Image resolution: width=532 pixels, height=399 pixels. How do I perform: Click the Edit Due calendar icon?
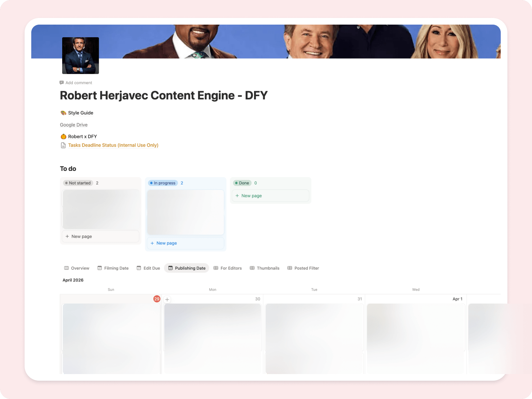[138, 268]
